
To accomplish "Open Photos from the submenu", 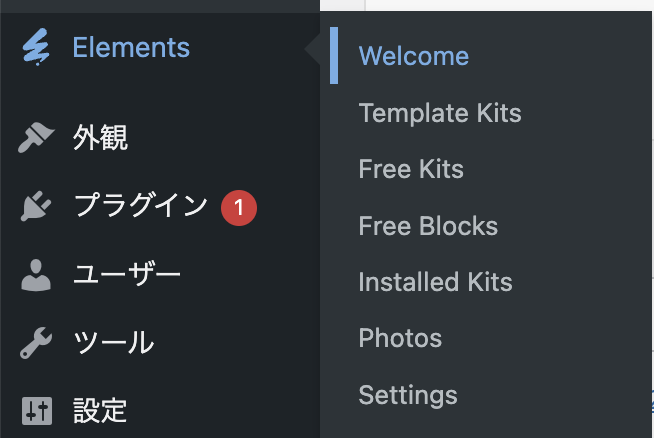I will 400,338.
